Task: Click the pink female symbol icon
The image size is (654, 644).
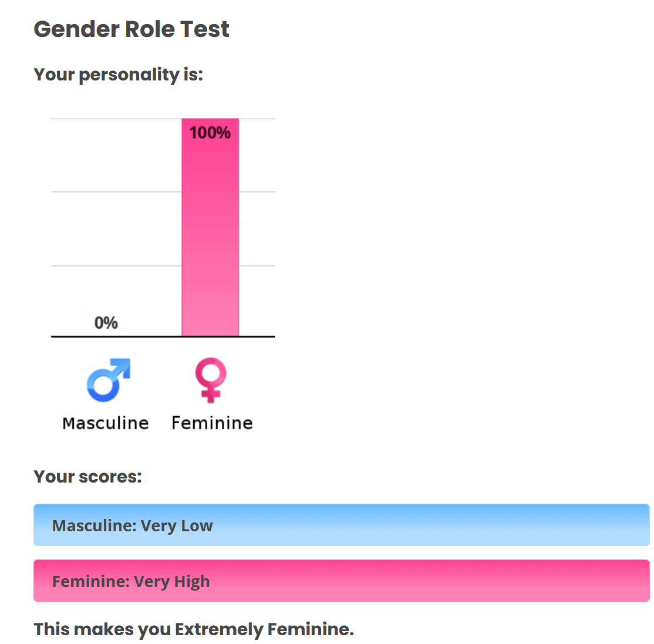Action: coord(211,380)
